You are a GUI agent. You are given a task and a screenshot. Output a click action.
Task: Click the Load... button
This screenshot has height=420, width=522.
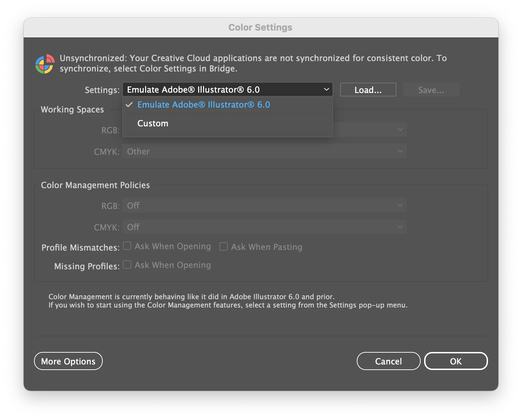pyautogui.click(x=368, y=90)
